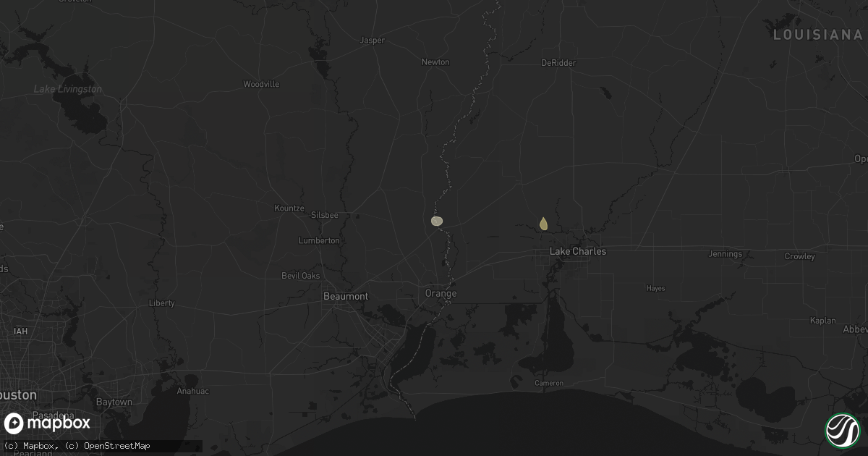Click the Bevil Oaks label

[301, 276]
